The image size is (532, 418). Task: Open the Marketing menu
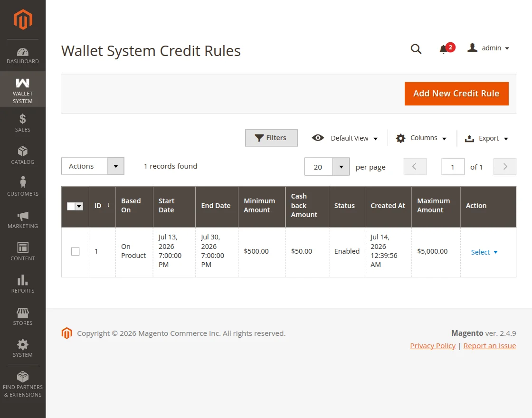pos(23,220)
